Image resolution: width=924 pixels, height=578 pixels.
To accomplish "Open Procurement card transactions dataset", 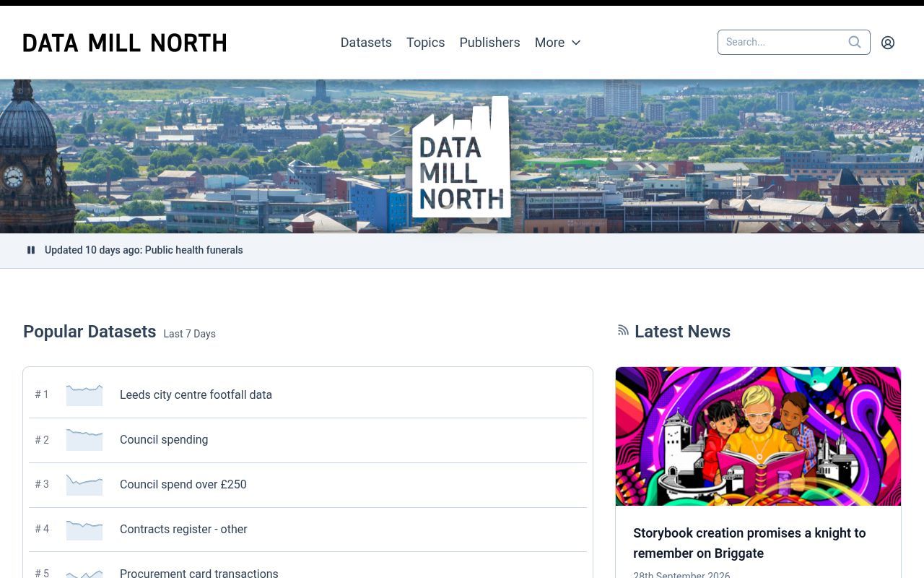I will coord(199,573).
